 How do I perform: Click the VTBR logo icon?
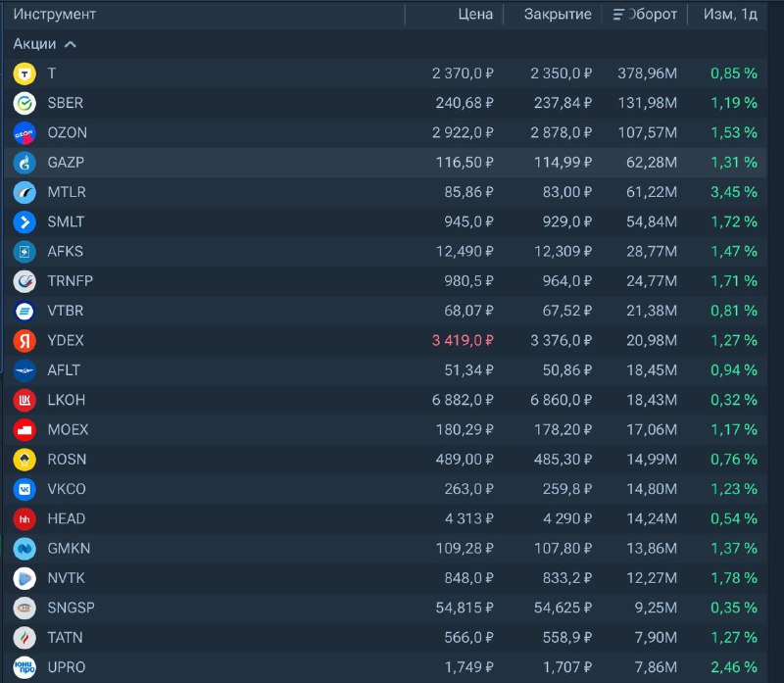(x=24, y=312)
